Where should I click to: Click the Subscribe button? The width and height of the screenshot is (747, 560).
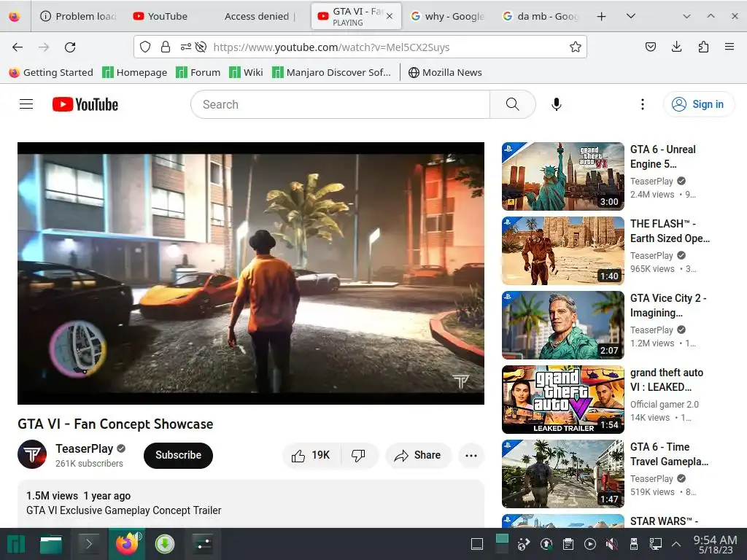(x=178, y=455)
